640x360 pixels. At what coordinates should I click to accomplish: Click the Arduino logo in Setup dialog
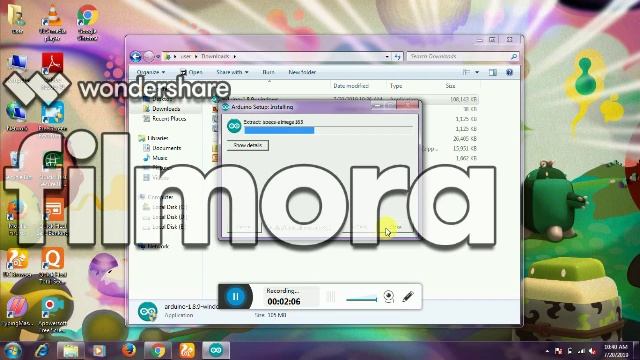(x=234, y=126)
